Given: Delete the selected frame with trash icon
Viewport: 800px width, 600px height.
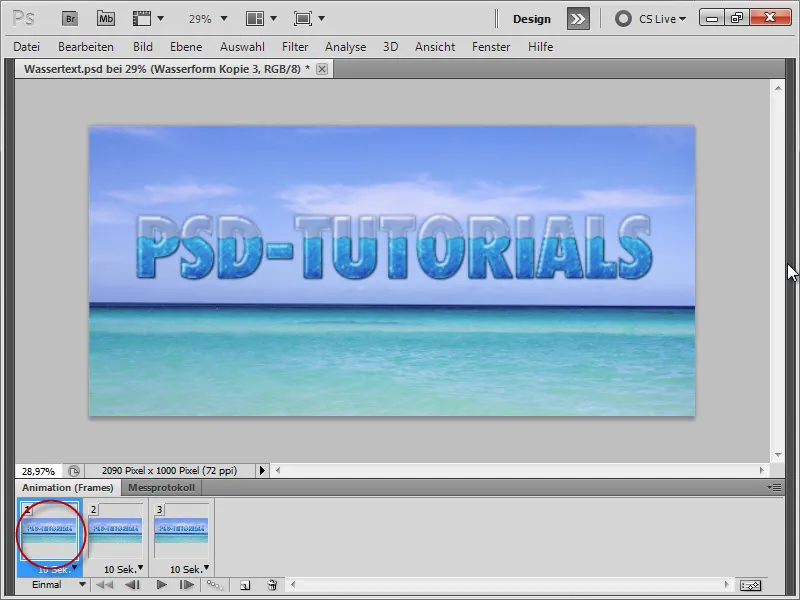Looking at the screenshot, I should tap(272, 585).
